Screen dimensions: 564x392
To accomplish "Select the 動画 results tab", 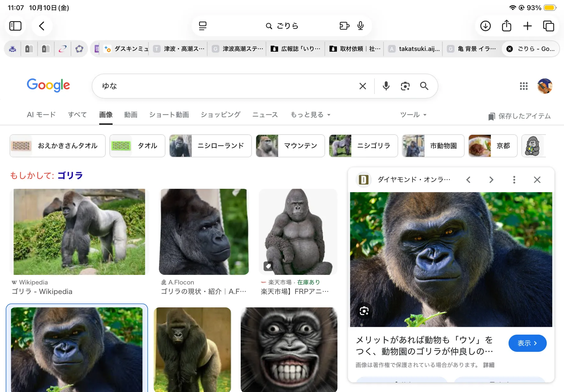I will pos(131,115).
